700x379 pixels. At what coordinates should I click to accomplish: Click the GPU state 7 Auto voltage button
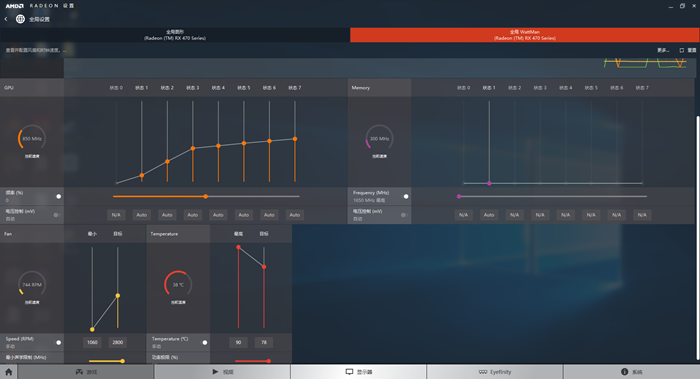coord(295,215)
